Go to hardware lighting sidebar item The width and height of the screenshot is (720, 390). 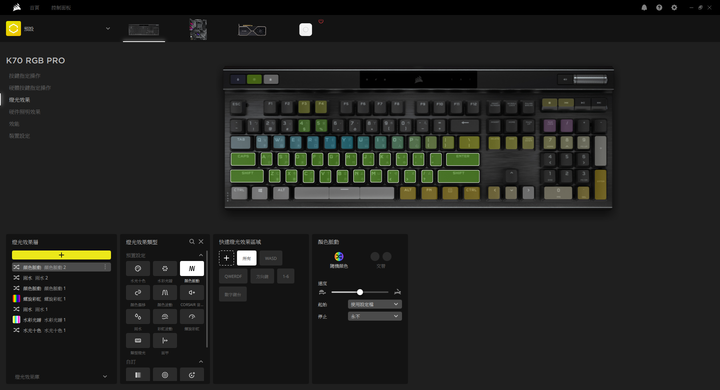(x=24, y=112)
